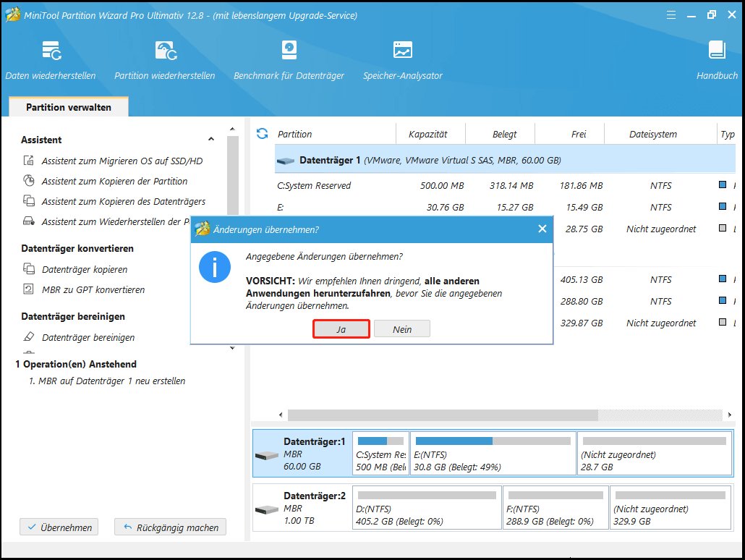Select Datenträger 1 row in list
The image size is (745, 560).
pos(505,160)
